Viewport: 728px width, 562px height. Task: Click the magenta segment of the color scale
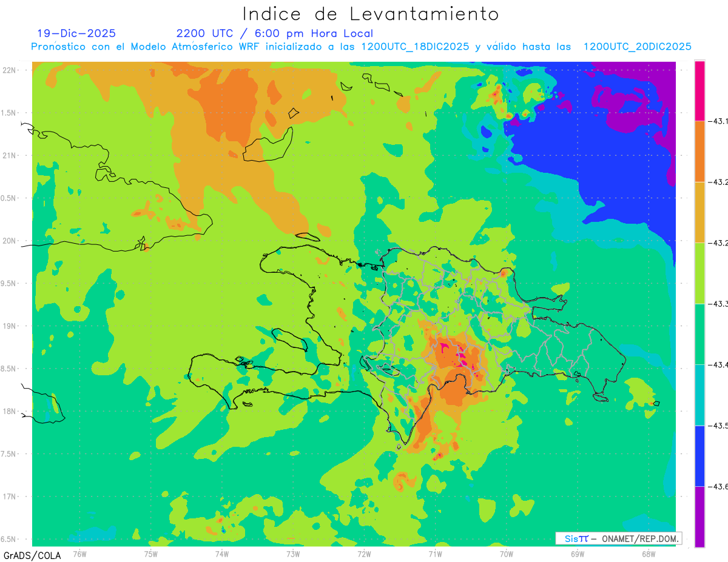click(x=699, y=90)
